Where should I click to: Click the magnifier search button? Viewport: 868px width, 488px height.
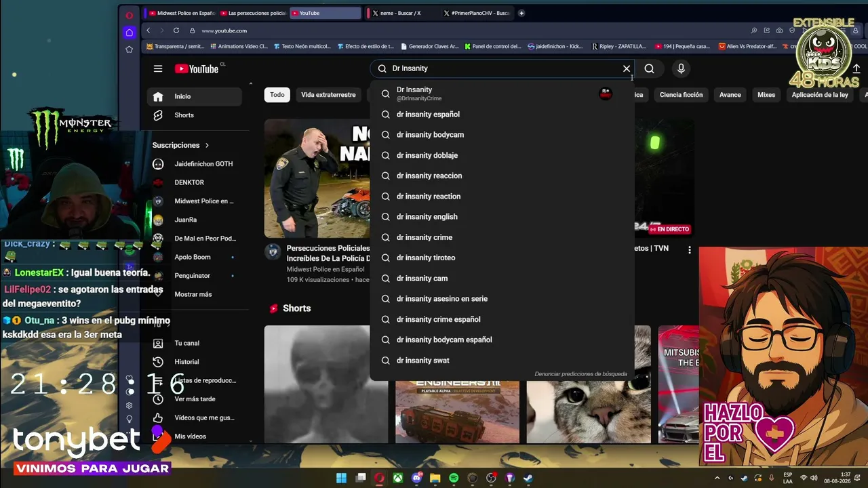pyautogui.click(x=649, y=68)
